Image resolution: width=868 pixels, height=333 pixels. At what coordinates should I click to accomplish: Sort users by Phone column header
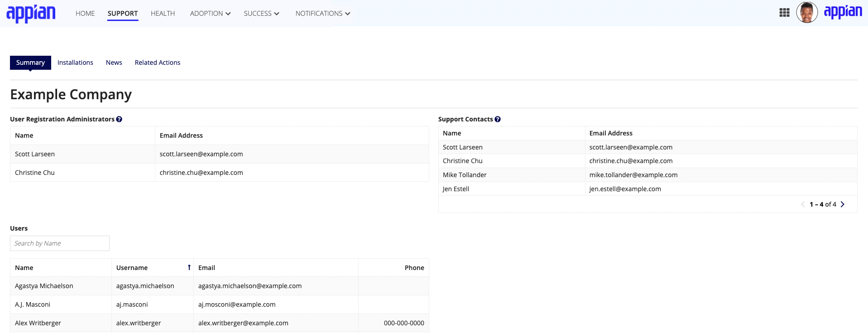[x=414, y=268]
